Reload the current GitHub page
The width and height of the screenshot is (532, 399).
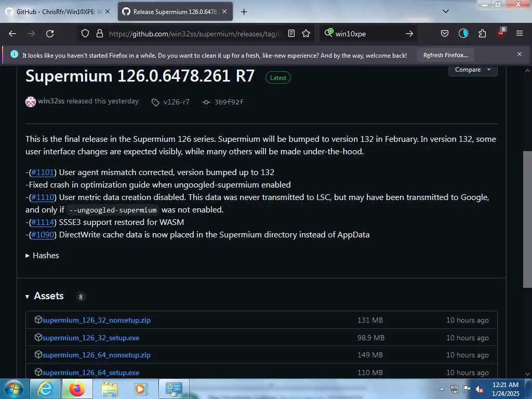pyautogui.click(x=50, y=34)
